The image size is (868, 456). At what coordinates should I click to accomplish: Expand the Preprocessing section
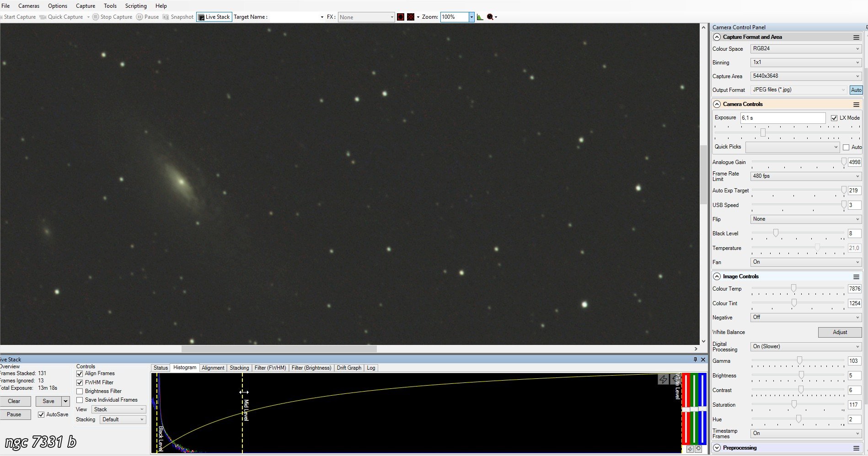tap(717, 448)
